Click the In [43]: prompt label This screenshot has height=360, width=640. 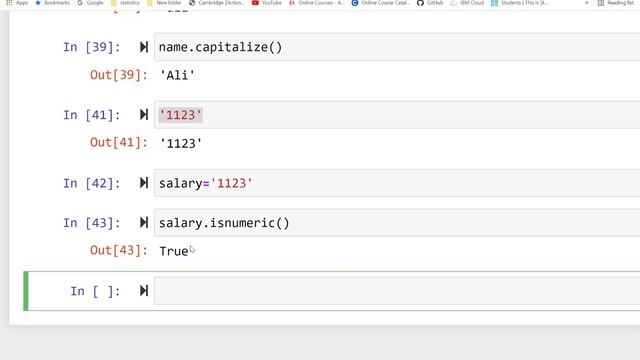92,223
